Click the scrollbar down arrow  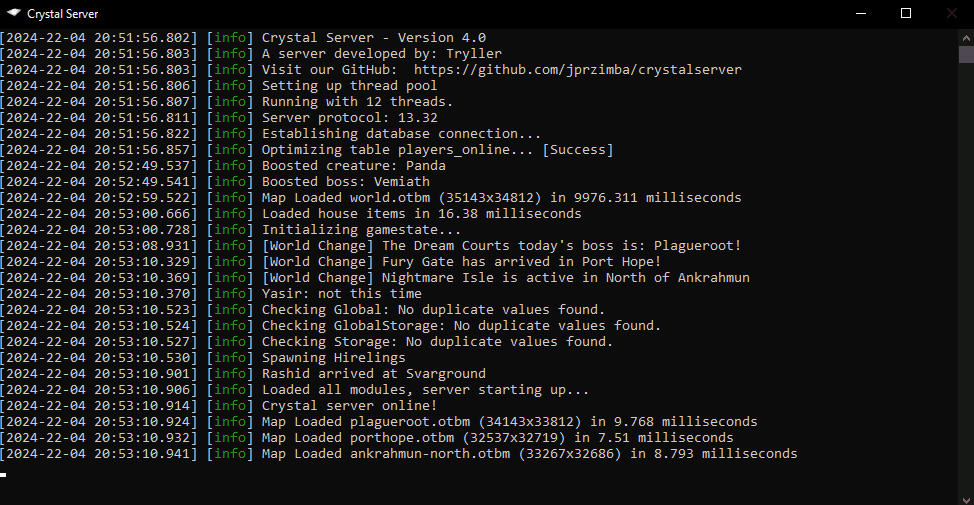(966, 497)
